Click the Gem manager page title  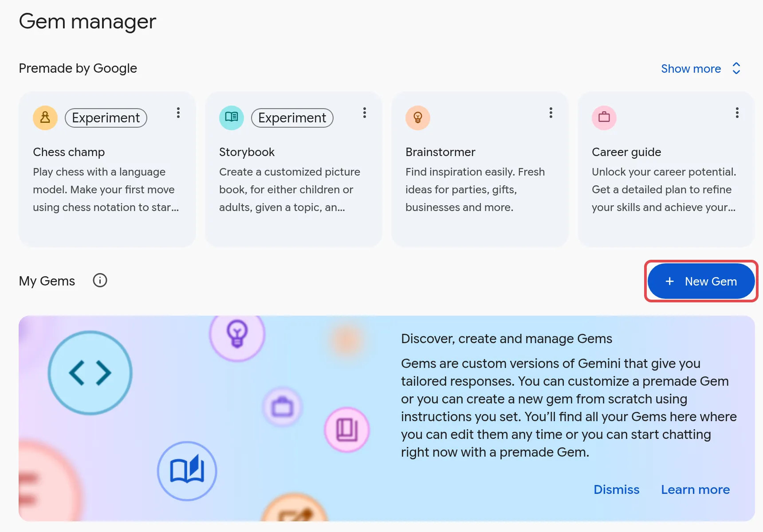[x=87, y=21]
